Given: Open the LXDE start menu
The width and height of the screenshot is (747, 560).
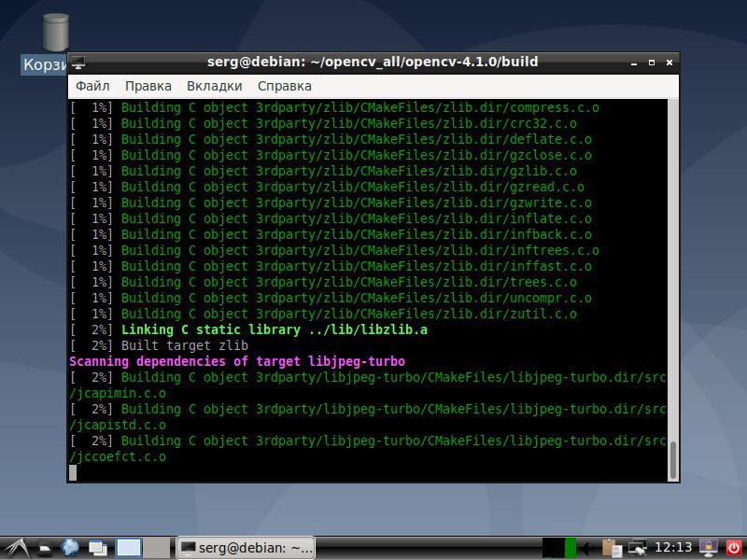Looking at the screenshot, I should (x=16, y=548).
